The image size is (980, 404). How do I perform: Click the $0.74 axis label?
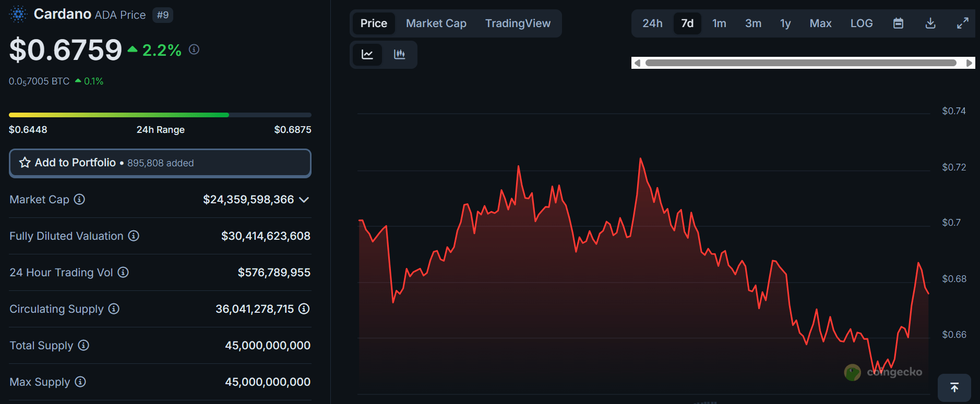954,111
